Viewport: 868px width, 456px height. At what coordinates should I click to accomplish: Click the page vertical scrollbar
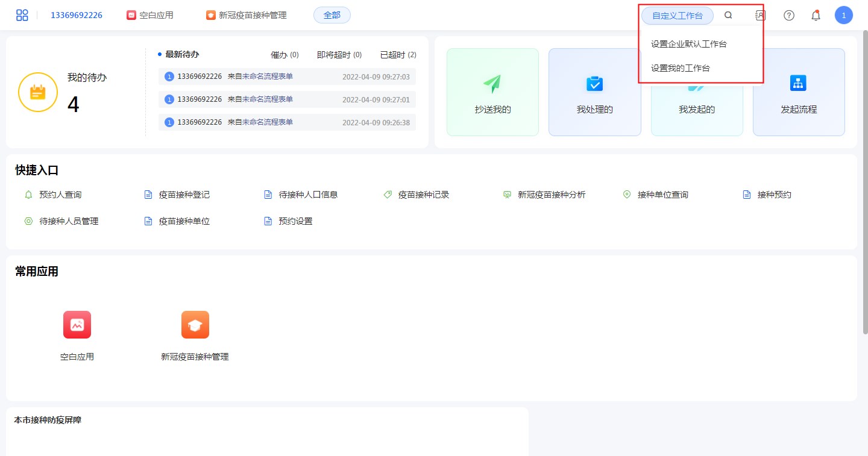pos(865,181)
